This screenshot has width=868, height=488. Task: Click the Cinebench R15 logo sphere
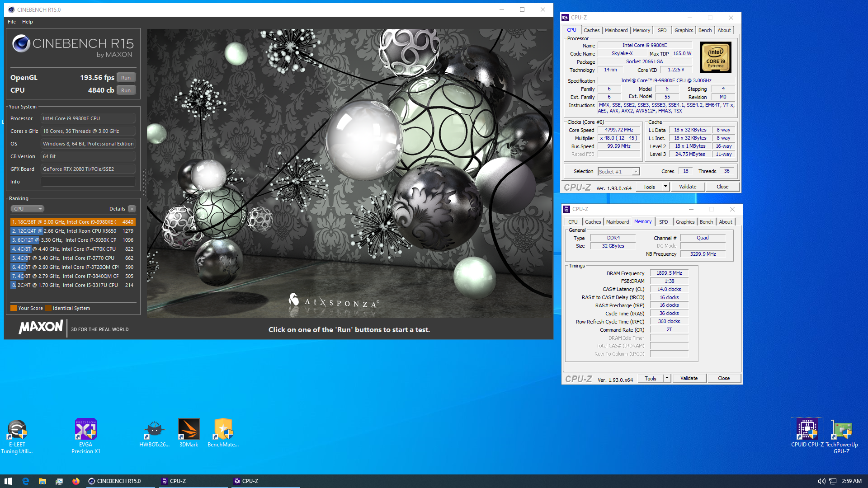pyautogui.click(x=21, y=44)
